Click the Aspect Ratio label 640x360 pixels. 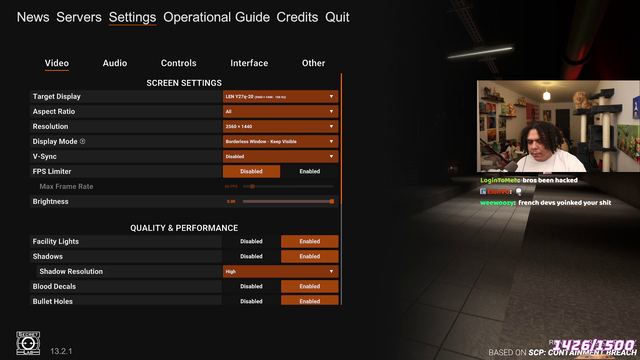click(x=54, y=111)
